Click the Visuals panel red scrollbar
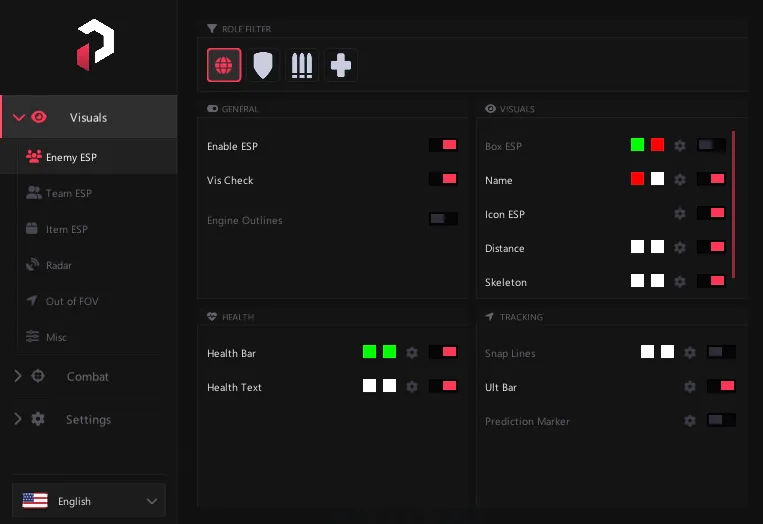Screen dimensions: 763x524 click(x=733, y=204)
